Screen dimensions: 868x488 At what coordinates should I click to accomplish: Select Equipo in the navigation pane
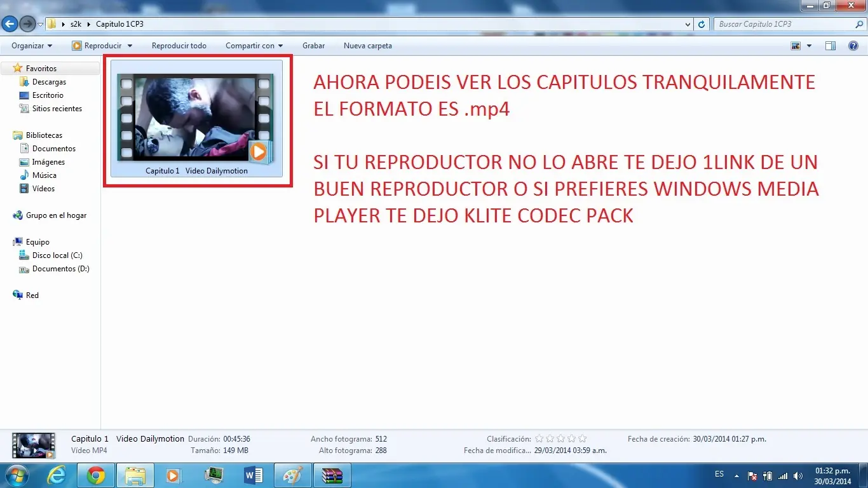coord(37,242)
